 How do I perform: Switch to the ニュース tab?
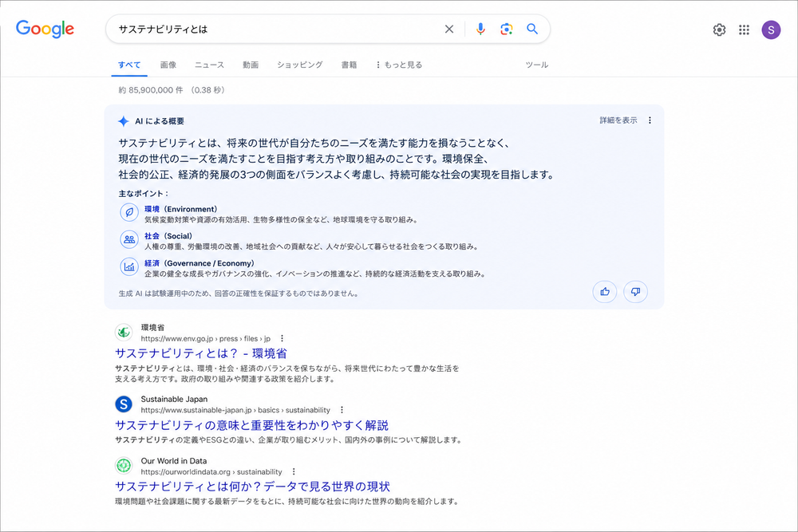(x=209, y=65)
